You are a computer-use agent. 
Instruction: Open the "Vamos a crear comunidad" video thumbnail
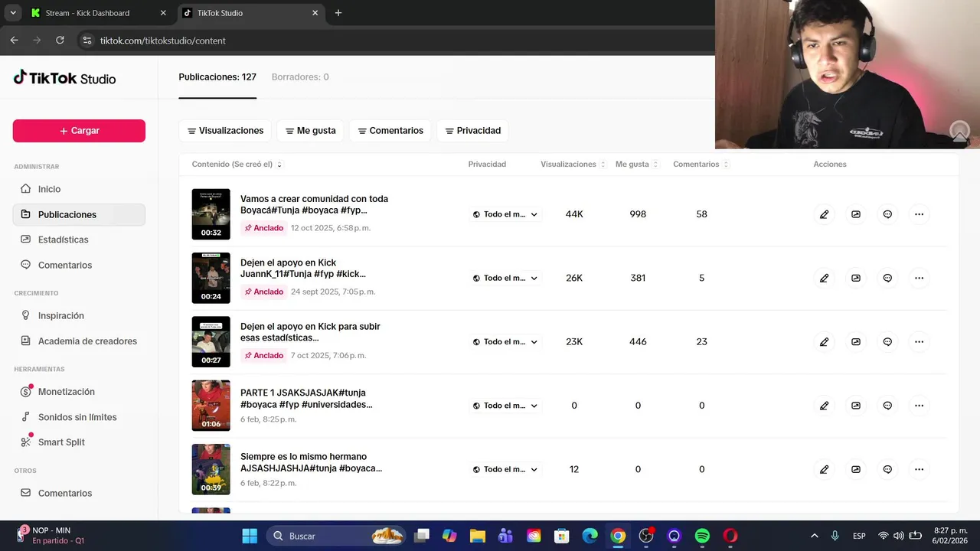coord(211,214)
